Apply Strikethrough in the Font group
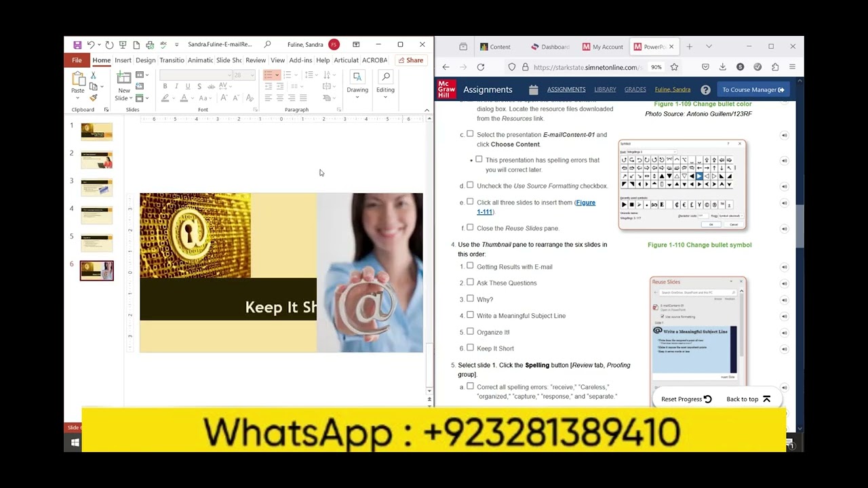The height and width of the screenshot is (488, 868). [211, 87]
